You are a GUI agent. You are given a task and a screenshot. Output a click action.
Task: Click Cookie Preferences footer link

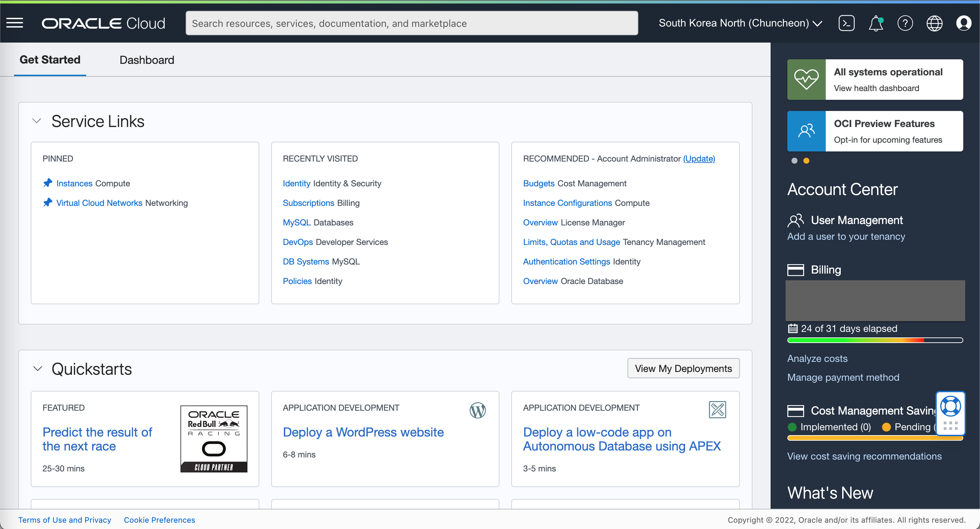pyautogui.click(x=159, y=520)
